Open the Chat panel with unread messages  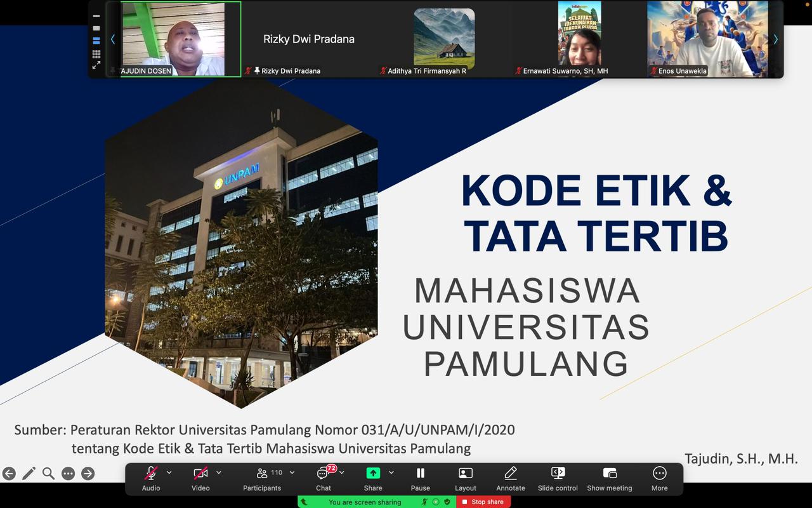coord(324,479)
